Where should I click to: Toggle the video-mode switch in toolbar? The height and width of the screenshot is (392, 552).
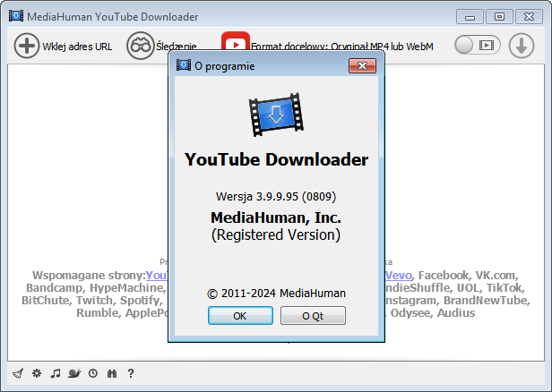point(477,45)
